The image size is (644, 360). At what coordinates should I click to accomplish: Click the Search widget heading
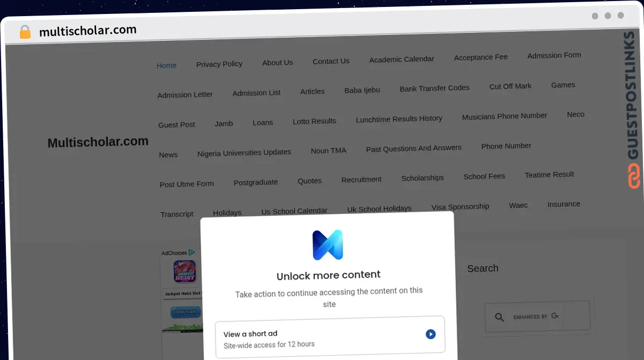point(482,269)
